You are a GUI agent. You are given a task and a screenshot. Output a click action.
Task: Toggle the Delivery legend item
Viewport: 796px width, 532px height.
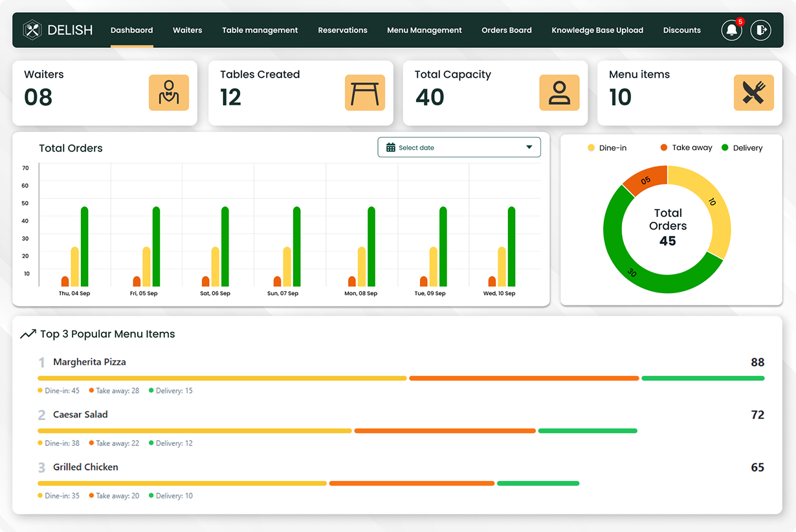click(742, 148)
